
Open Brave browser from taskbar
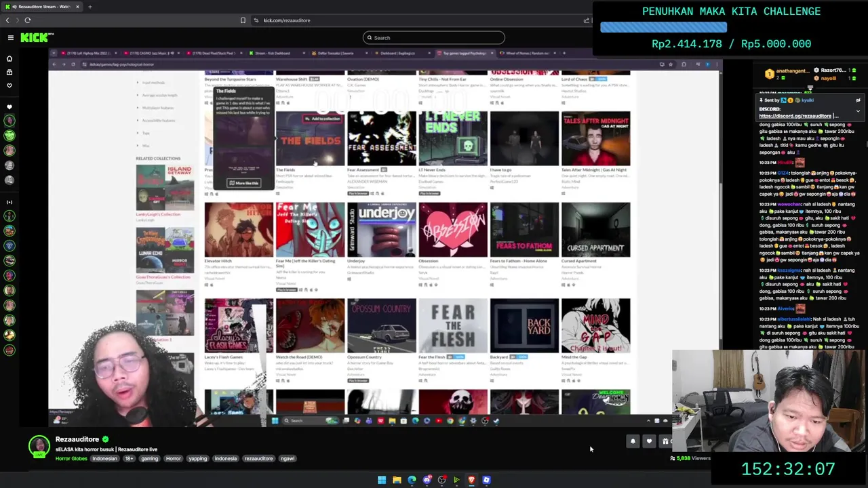tap(471, 480)
